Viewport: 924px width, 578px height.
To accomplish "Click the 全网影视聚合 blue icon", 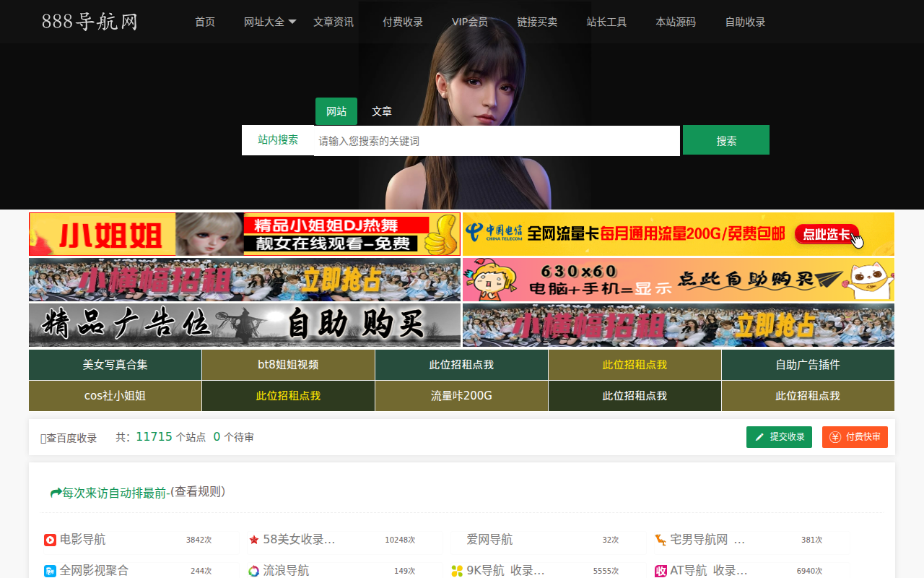I will pos(49,570).
